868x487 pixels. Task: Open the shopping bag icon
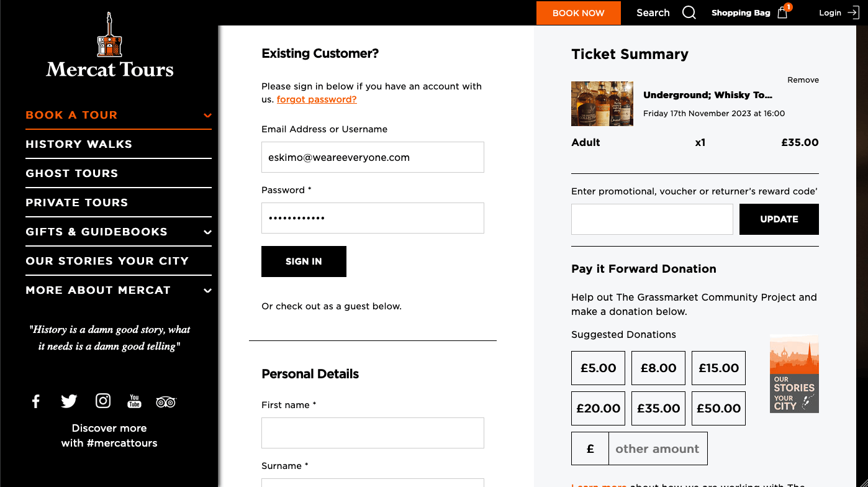click(x=782, y=12)
